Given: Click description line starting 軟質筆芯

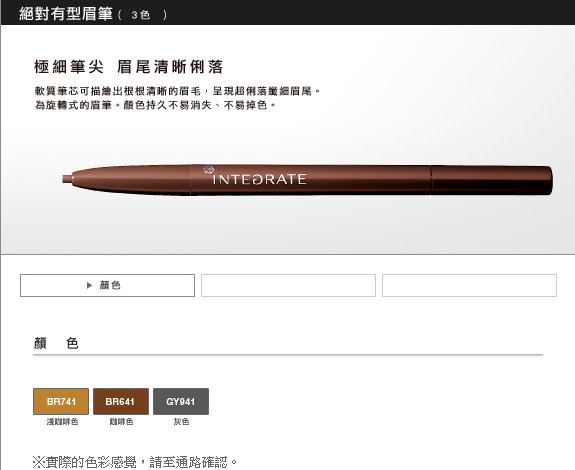Looking at the screenshot, I should (x=177, y=91).
